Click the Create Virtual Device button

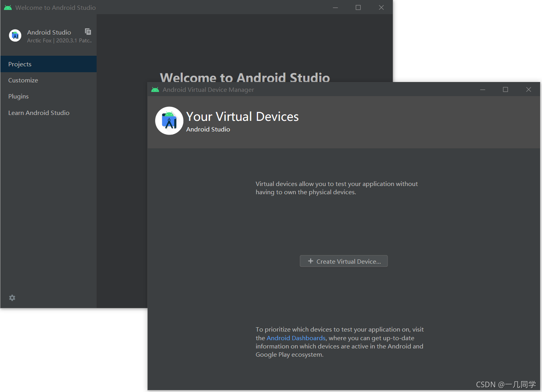click(344, 261)
